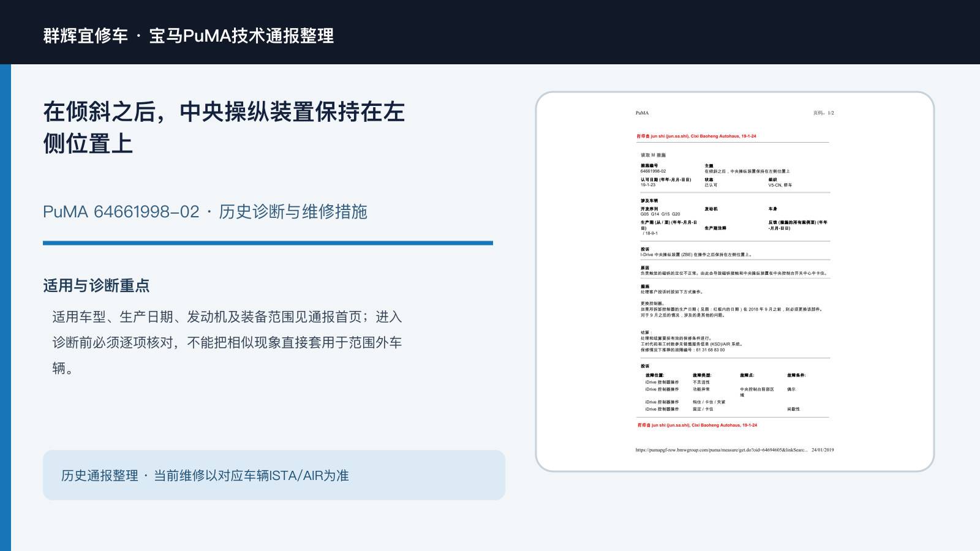Click the red 打印自 footer line below the table
The image size is (980, 551).
click(697, 425)
